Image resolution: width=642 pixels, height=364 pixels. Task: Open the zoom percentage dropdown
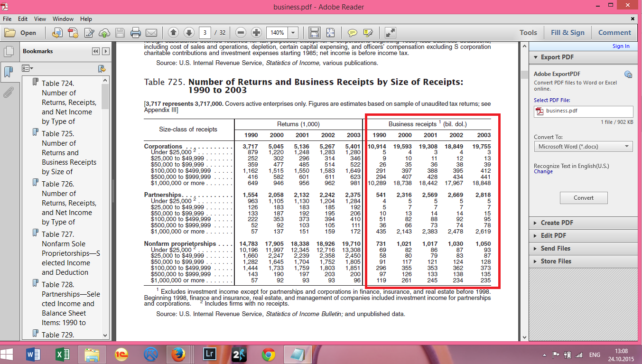tap(293, 33)
